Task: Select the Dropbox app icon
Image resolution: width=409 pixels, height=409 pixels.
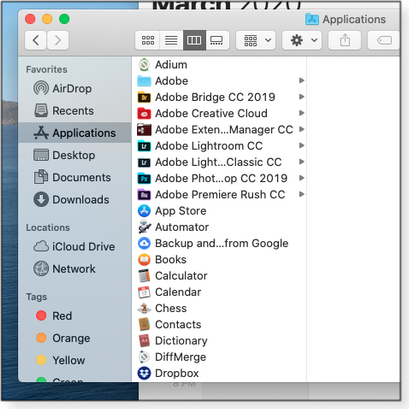Action: coord(144,373)
